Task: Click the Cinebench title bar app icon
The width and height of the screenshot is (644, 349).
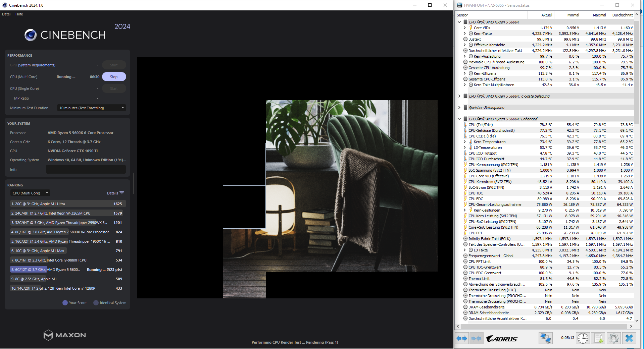Action: coord(5,5)
